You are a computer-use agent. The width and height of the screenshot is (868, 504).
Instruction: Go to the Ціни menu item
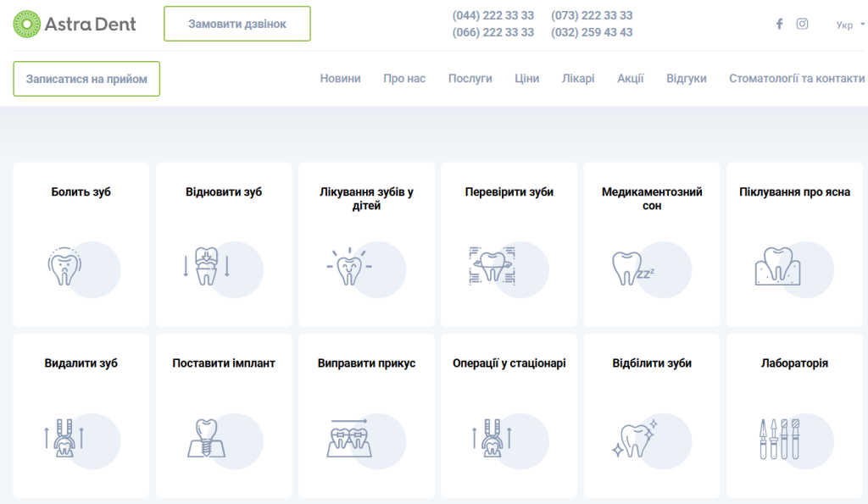point(526,79)
